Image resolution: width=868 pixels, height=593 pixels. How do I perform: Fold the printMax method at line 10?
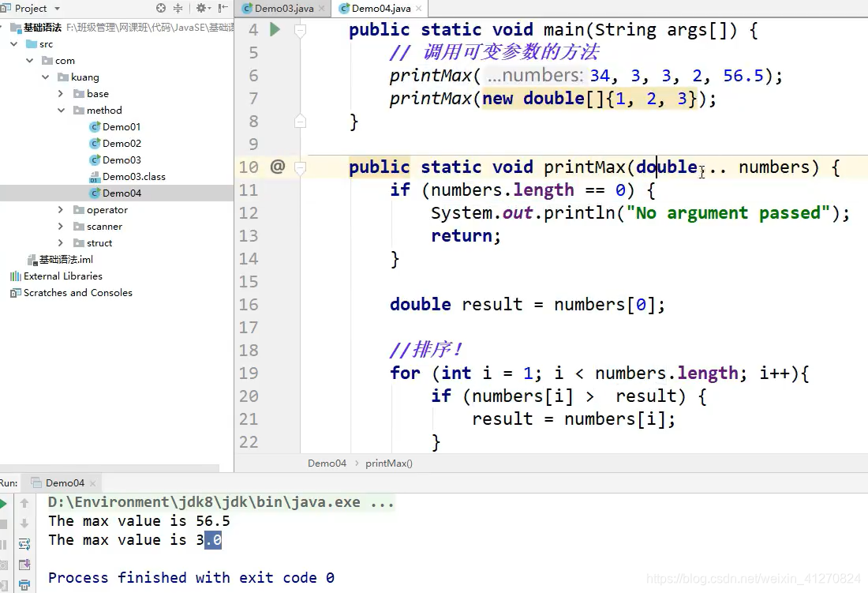300,167
